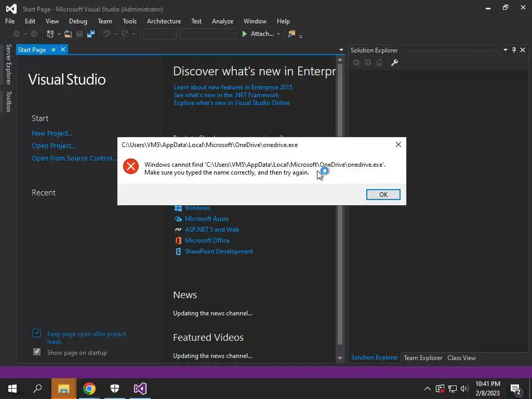Viewport: 532px width, 399px height.
Task: Click the network tray icon
Action: 453,389
